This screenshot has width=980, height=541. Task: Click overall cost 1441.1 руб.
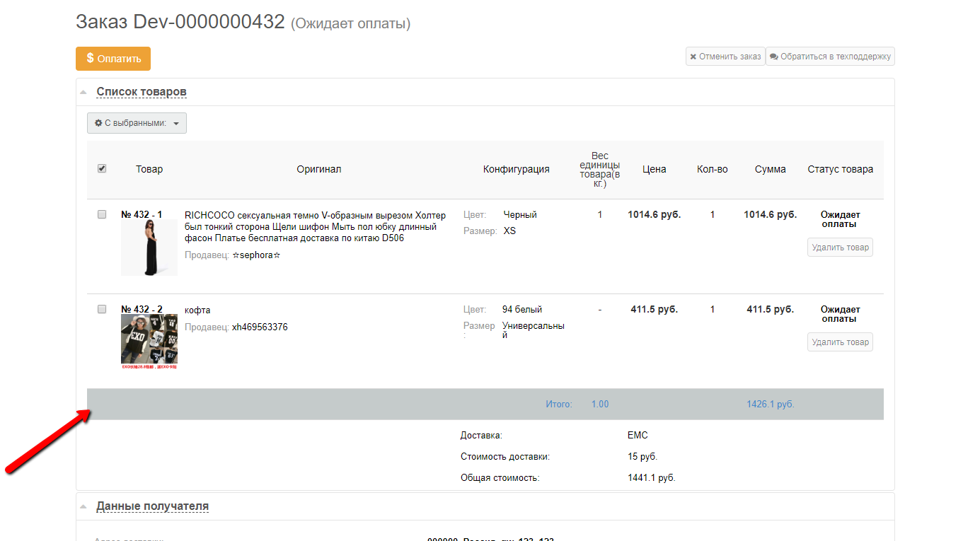tap(652, 478)
